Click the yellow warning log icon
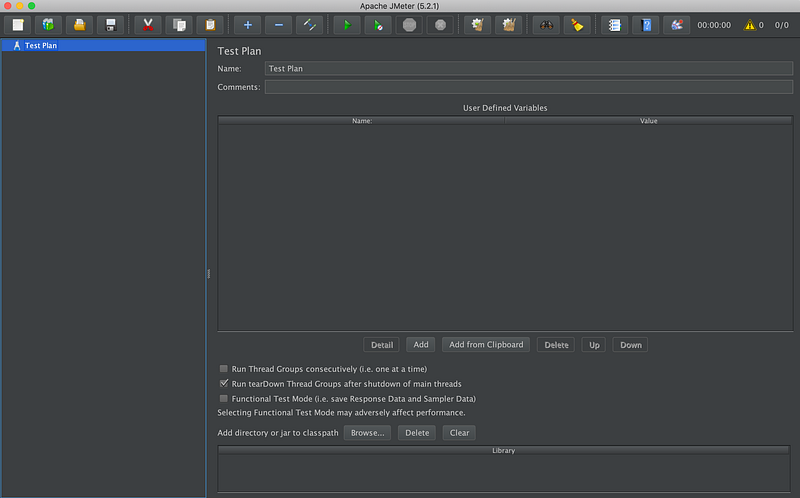 (x=749, y=25)
